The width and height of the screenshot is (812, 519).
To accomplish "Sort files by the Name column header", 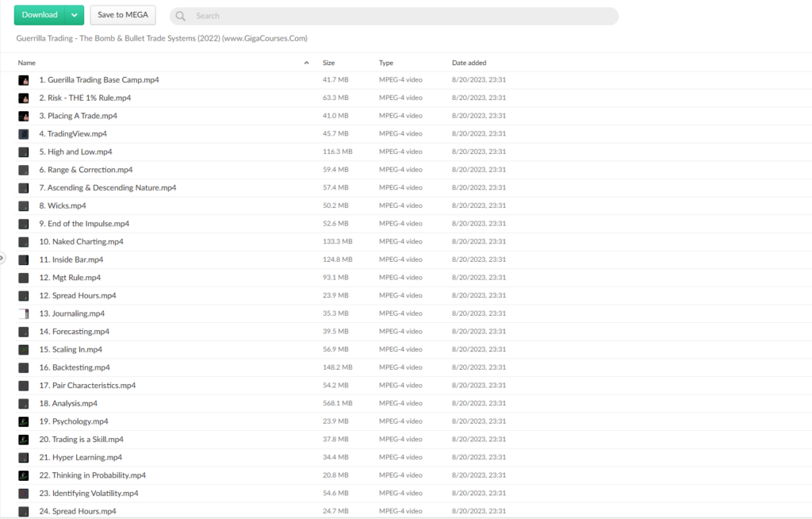I will pyautogui.click(x=27, y=63).
